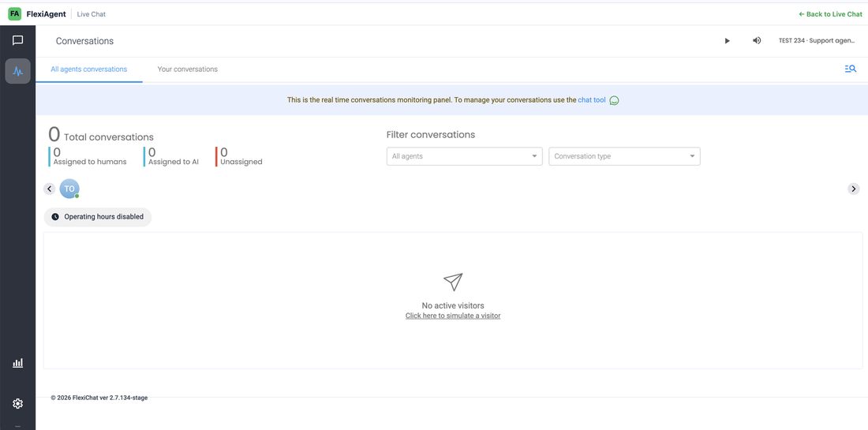868x430 pixels.
Task: Open the bar chart reports sidebar icon
Action: [17, 363]
